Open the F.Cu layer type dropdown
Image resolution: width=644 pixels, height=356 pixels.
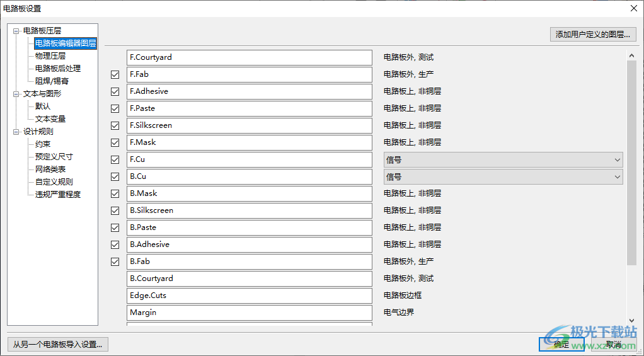click(503, 160)
